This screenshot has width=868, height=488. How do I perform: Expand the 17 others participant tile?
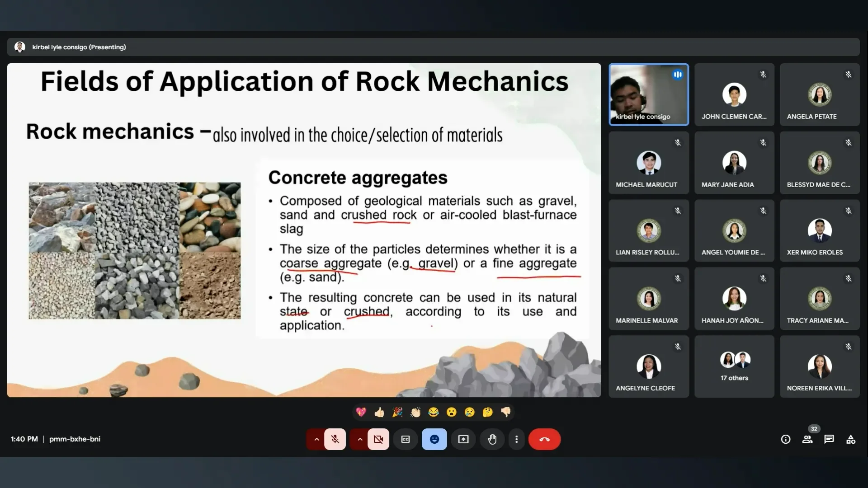[x=734, y=366]
